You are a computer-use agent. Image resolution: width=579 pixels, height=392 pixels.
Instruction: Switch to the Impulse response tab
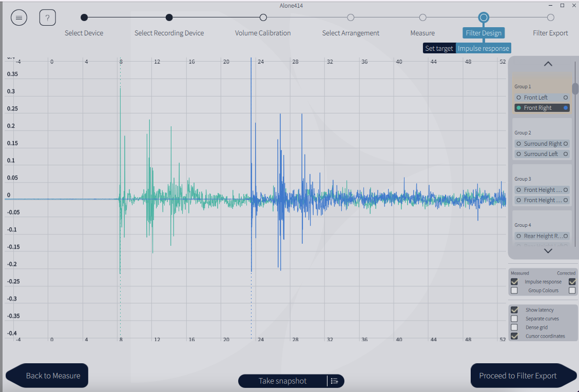[x=484, y=48]
